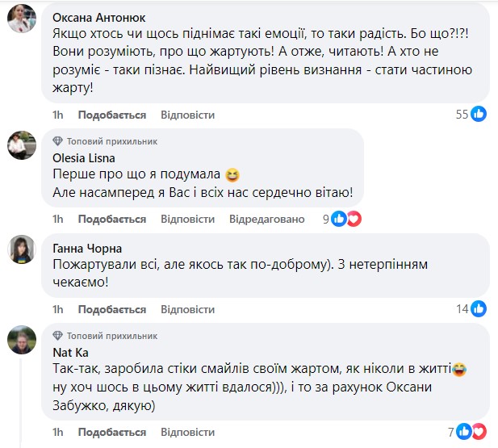Open Nat Ka's profile picture
Image resolution: width=498 pixels, height=448 pixels.
click(x=22, y=341)
